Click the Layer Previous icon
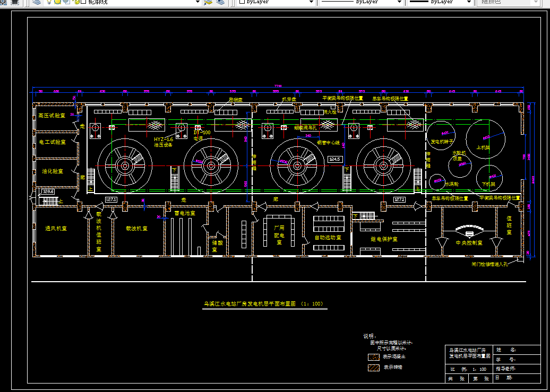 [220, 2]
